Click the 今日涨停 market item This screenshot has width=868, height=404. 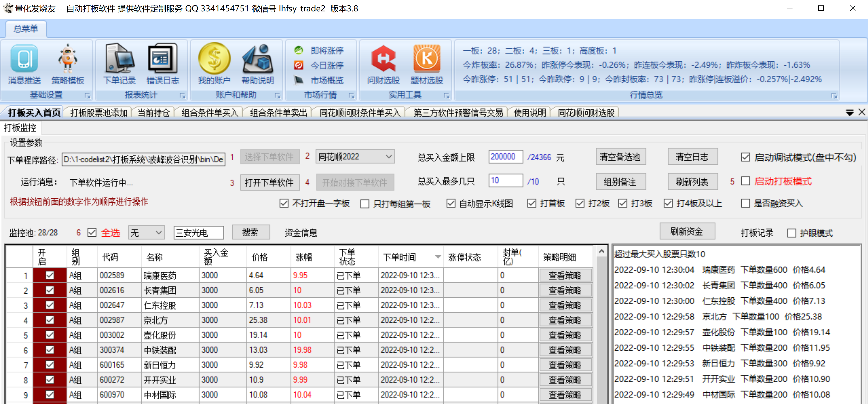point(319,65)
